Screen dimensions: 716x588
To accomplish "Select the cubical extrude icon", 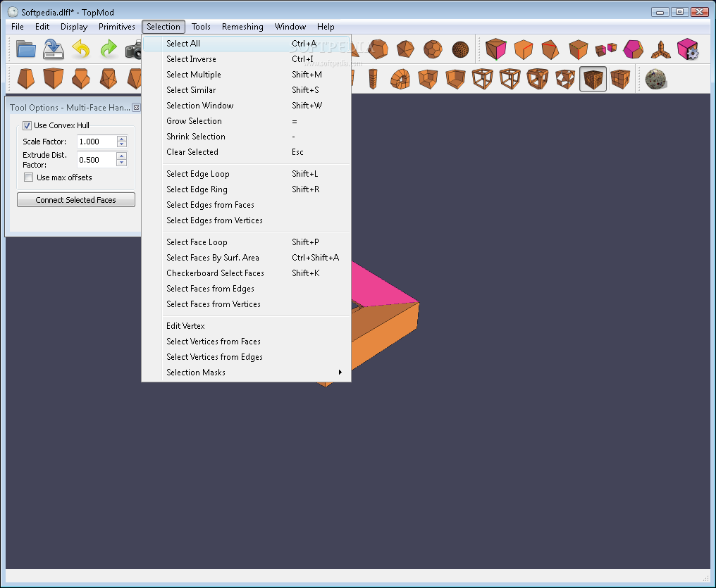I will (x=54, y=78).
